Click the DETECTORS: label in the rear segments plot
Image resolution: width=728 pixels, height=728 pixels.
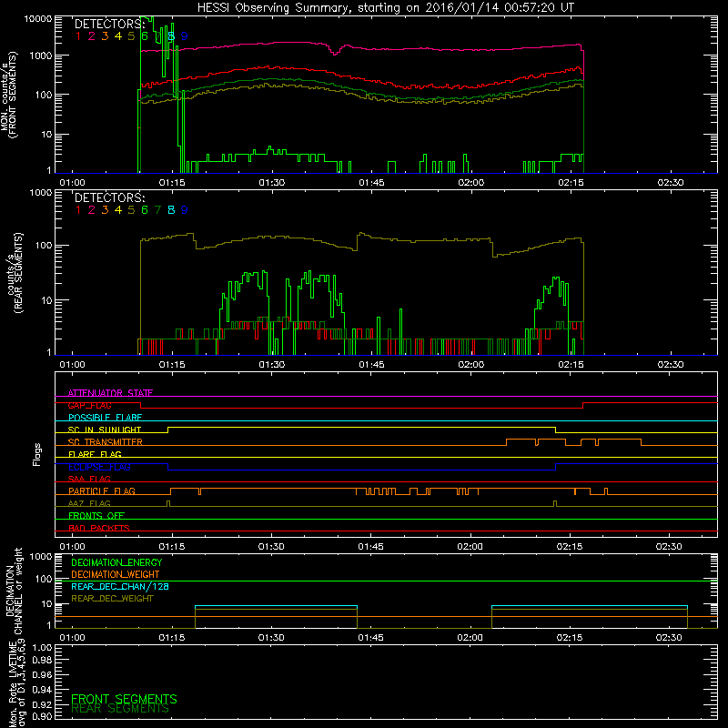click(x=110, y=197)
